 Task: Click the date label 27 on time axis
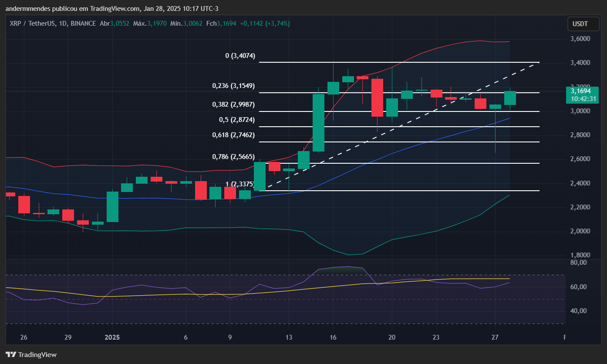tap(495, 337)
